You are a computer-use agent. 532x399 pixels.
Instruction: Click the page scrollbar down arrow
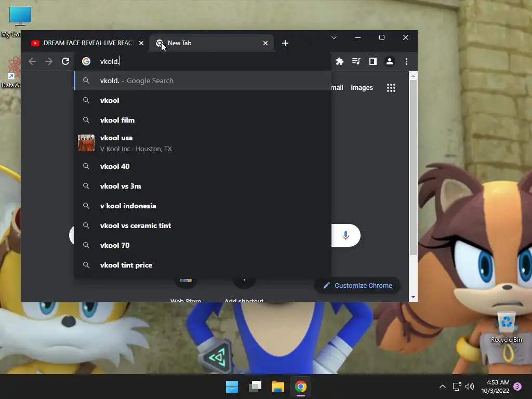click(413, 297)
